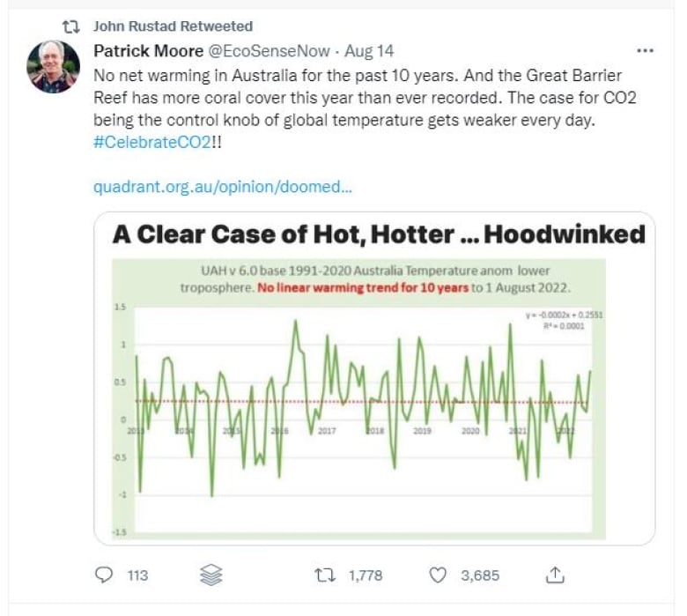Visit the @EcoSenseNow handle
This screenshot has width=687, height=616.
(x=269, y=51)
